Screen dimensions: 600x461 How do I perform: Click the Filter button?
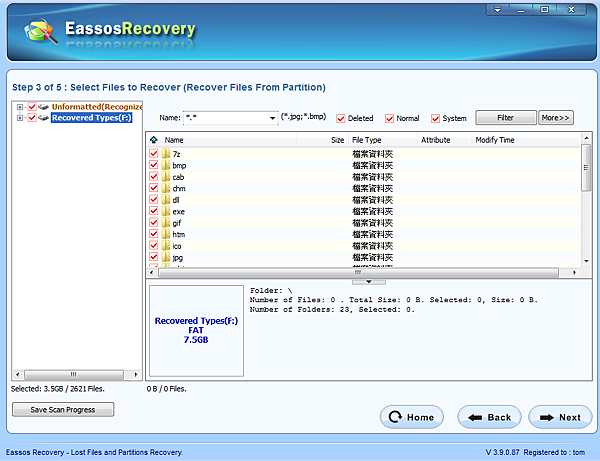[505, 118]
